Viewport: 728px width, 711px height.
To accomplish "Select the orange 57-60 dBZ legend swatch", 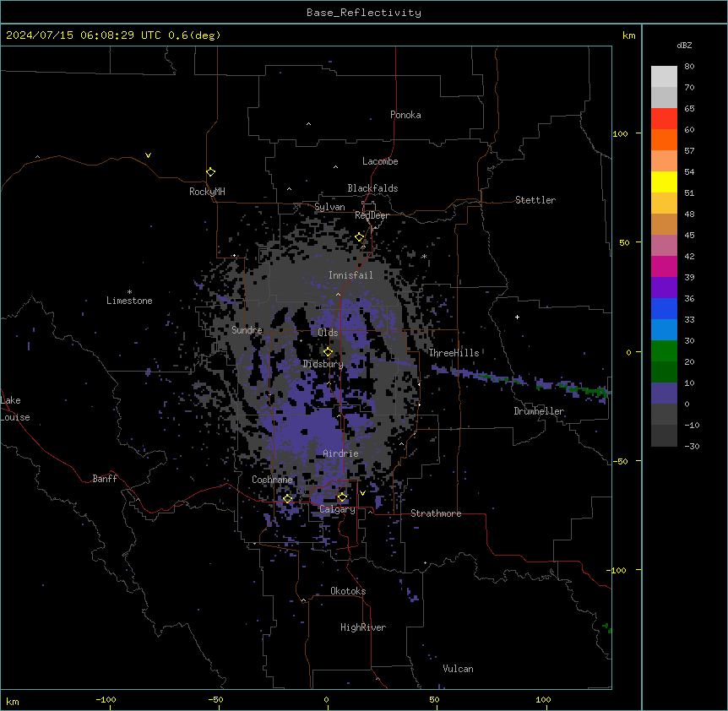I will 664,139.
